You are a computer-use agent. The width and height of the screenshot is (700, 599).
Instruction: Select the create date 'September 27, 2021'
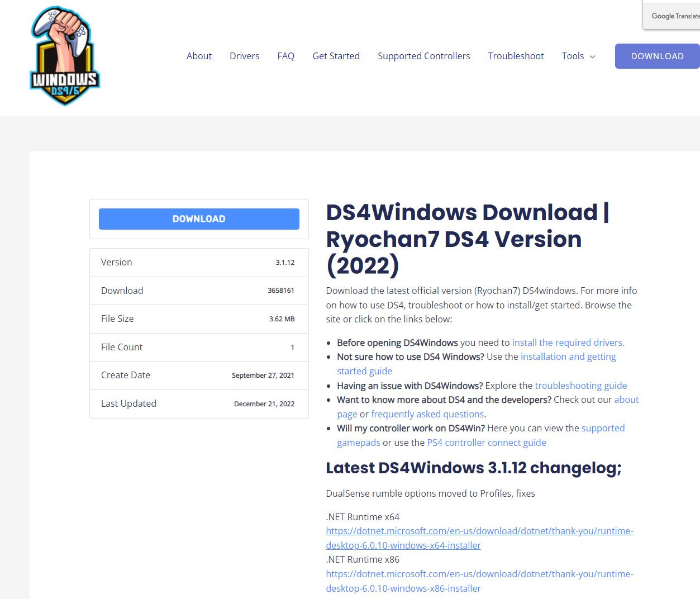263,375
